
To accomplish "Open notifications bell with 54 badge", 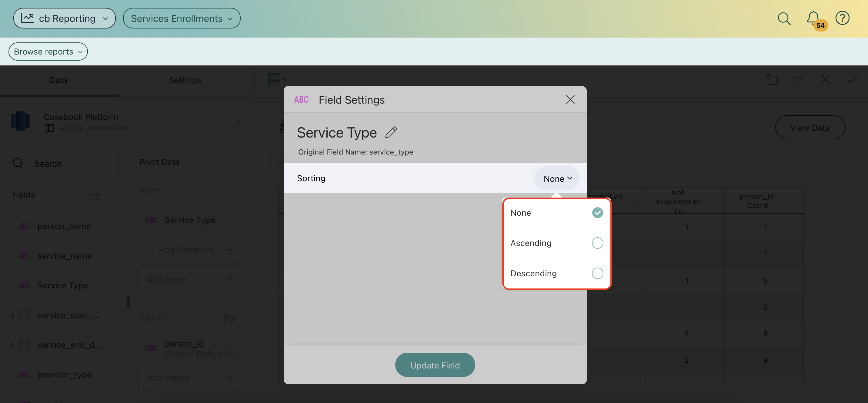I will point(813,18).
